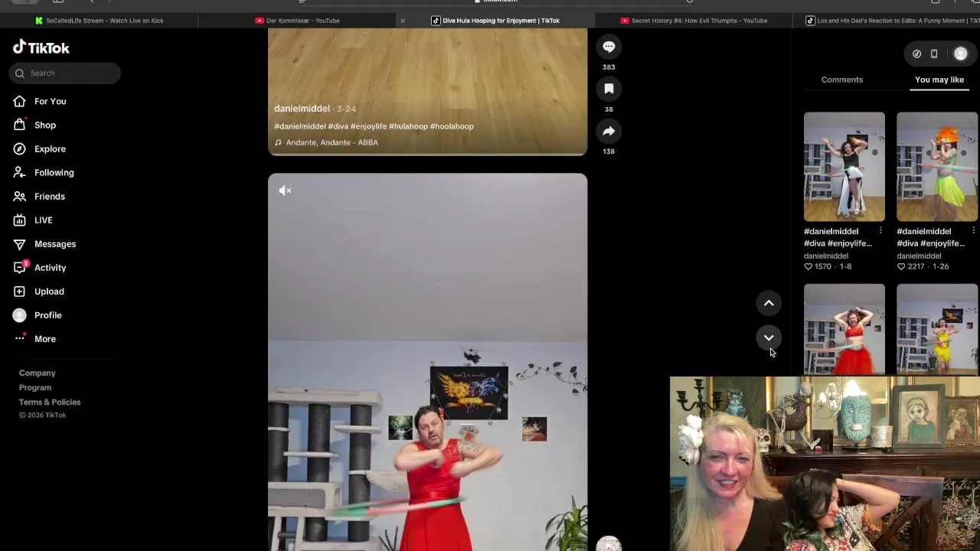Click the Upload plus icon
The height and width of the screenshot is (551, 980).
(x=19, y=291)
